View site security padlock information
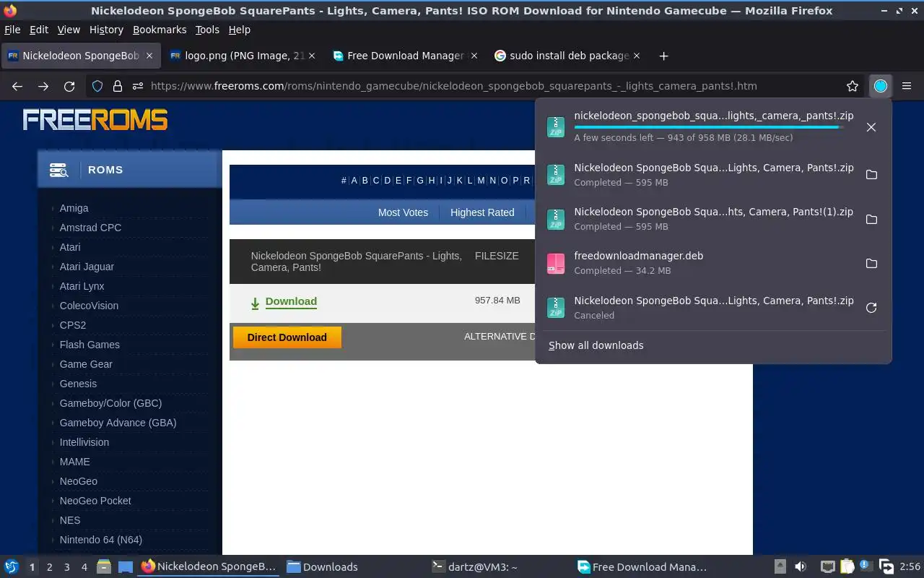The width and height of the screenshot is (924, 578). tap(118, 86)
